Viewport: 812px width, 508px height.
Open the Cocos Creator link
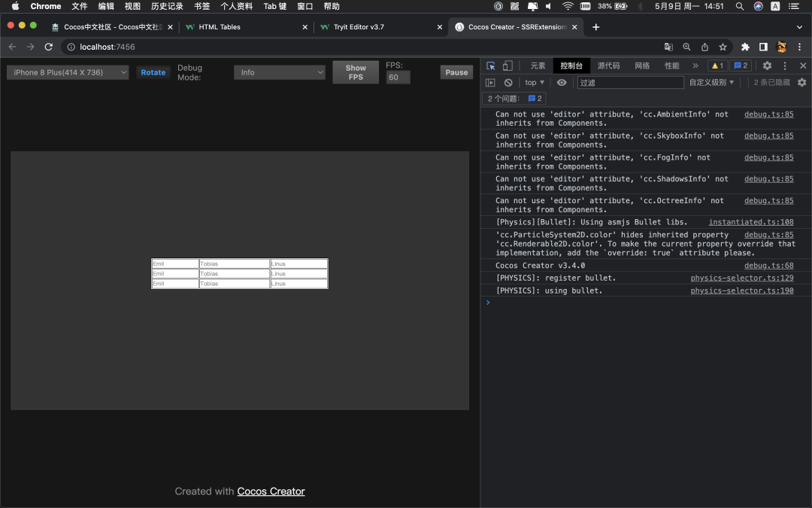271,491
